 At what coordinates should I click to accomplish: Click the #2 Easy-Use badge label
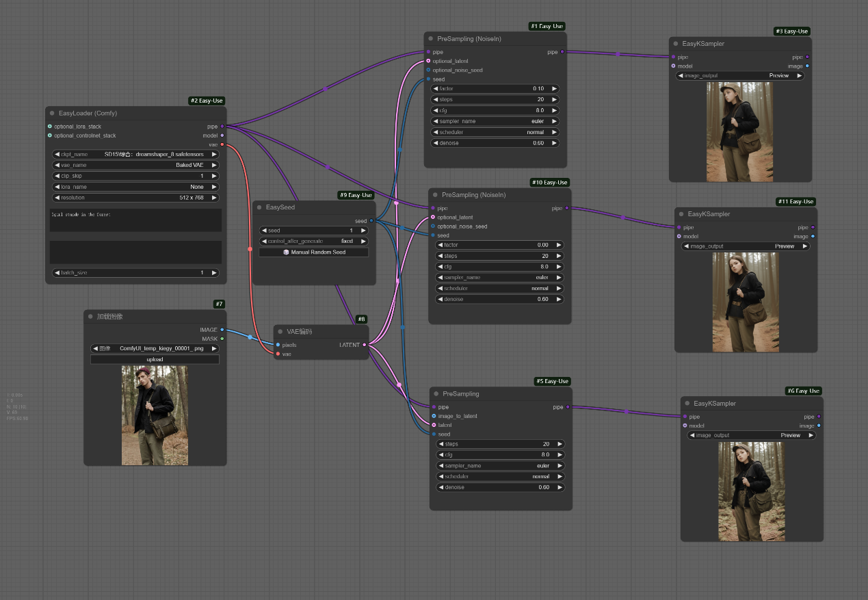pos(207,101)
